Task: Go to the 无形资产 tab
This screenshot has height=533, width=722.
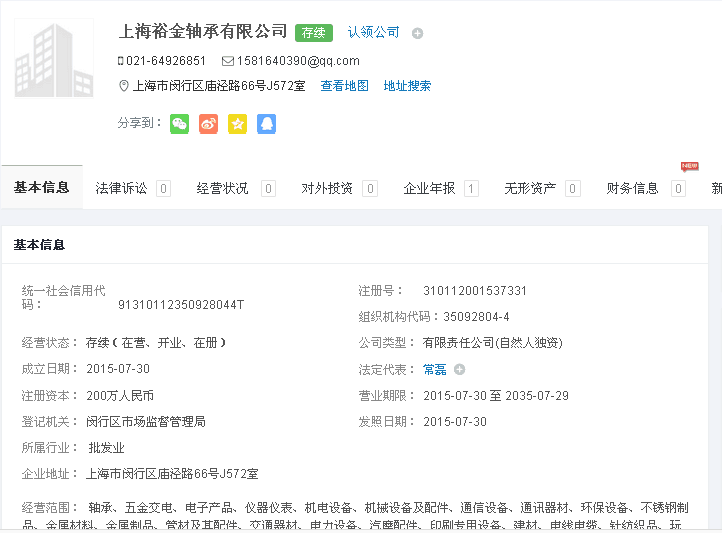Action: point(530,188)
